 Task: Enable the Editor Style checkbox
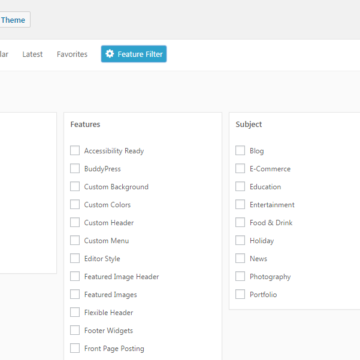coord(75,258)
